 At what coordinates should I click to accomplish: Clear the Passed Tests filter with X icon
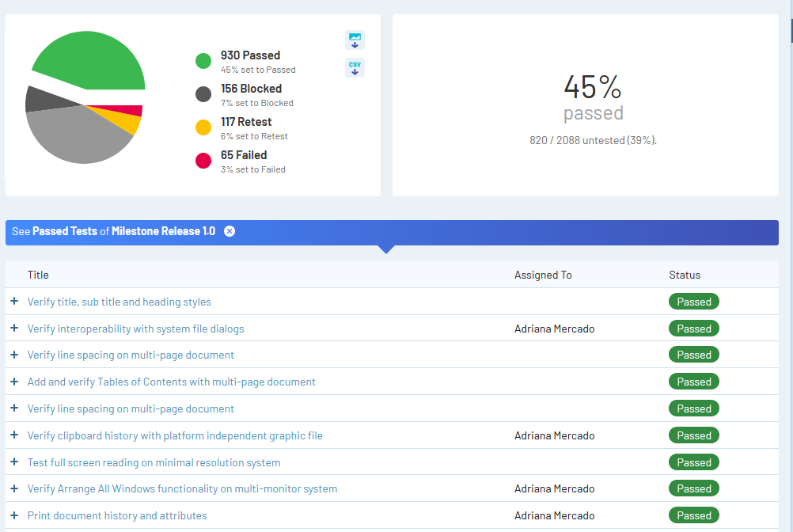tap(230, 231)
